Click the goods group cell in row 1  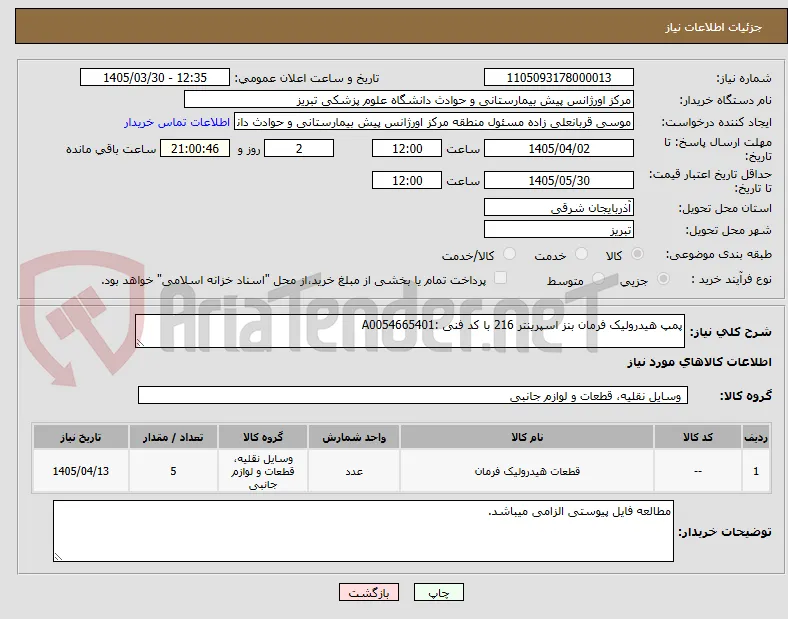coord(263,471)
